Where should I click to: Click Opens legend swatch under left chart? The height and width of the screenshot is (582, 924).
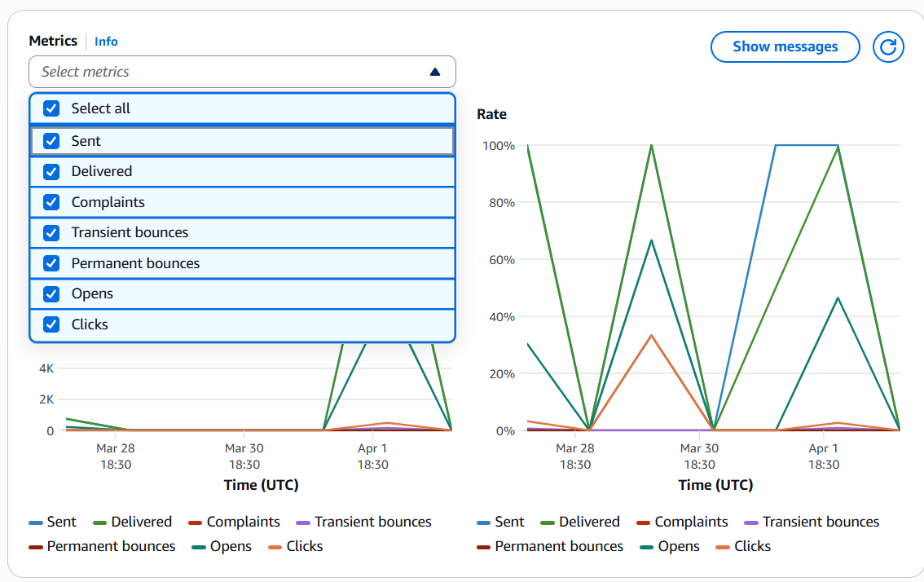199,547
